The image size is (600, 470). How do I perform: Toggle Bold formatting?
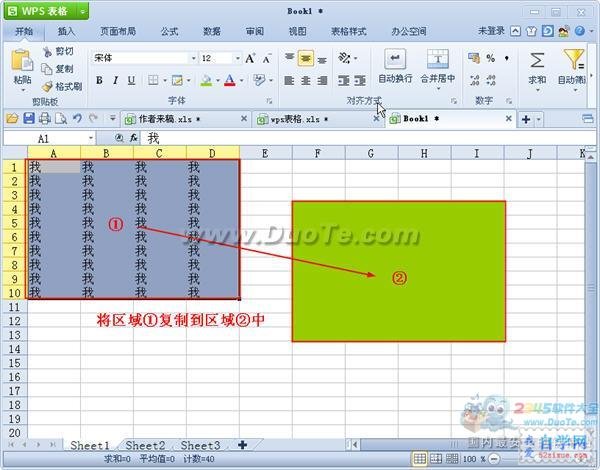click(99, 80)
